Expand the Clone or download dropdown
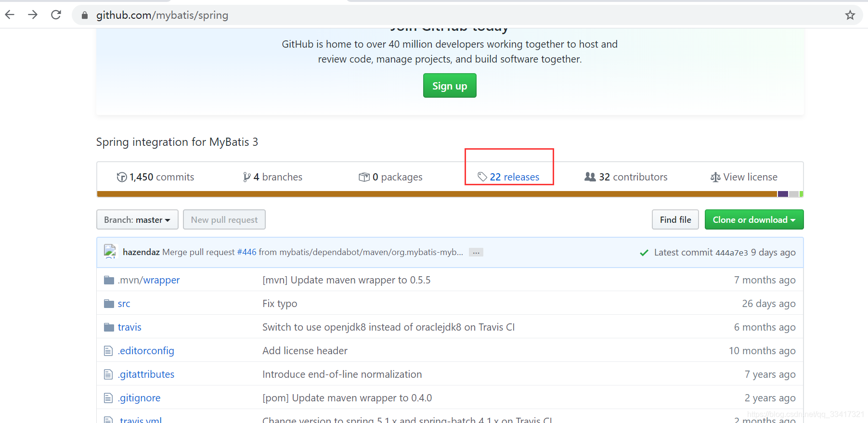Image resolution: width=868 pixels, height=423 pixels. tap(754, 219)
